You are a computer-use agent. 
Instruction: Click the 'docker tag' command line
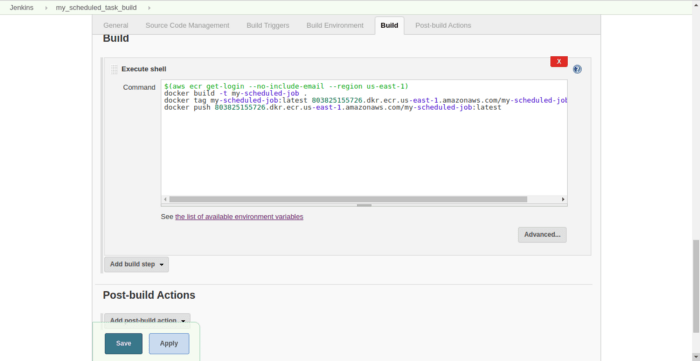pos(365,100)
